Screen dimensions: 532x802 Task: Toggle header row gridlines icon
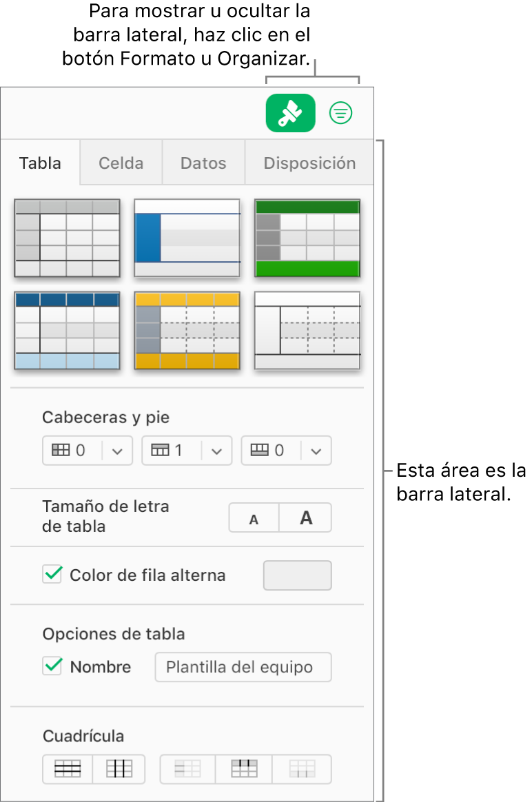[x=244, y=769]
